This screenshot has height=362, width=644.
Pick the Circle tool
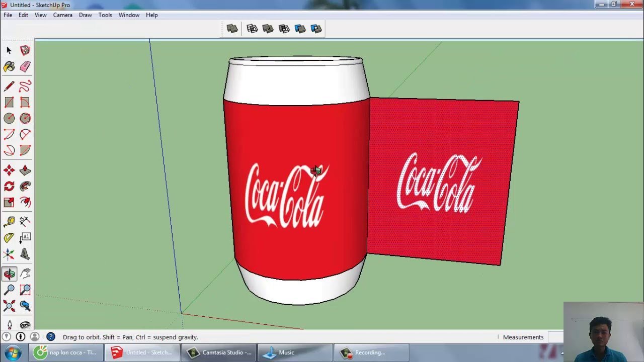(x=9, y=119)
